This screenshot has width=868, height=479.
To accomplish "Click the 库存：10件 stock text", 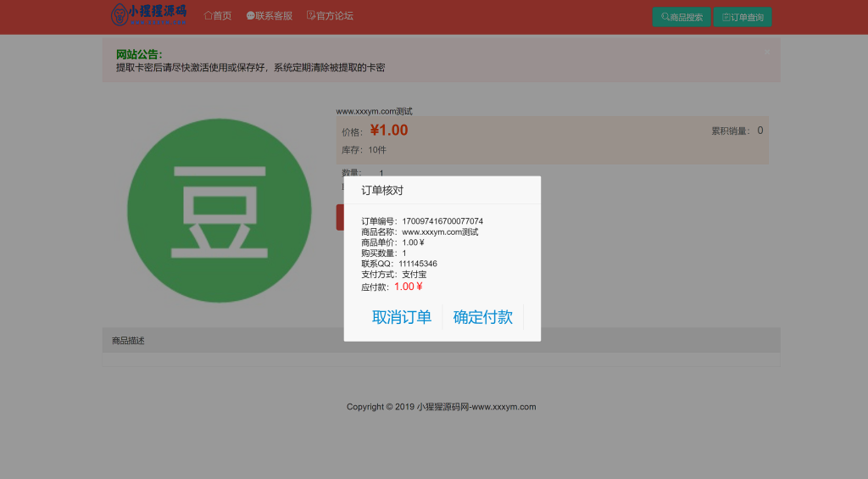I will [x=364, y=150].
